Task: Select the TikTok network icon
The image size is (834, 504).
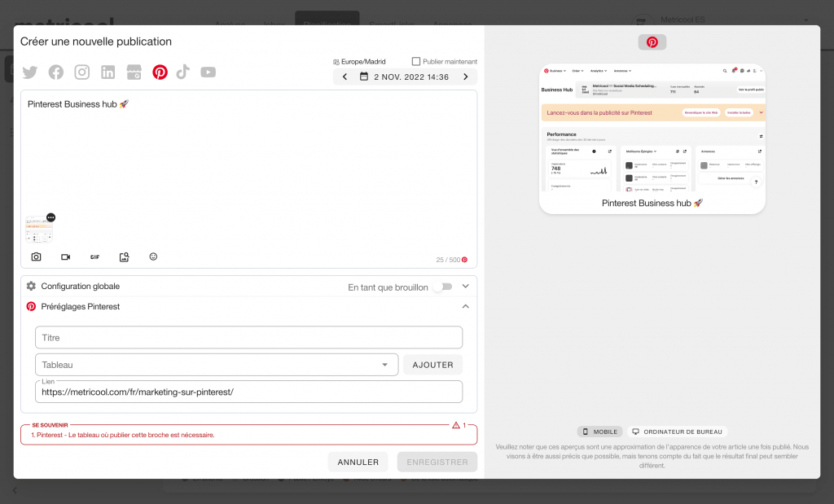Action: pos(183,72)
